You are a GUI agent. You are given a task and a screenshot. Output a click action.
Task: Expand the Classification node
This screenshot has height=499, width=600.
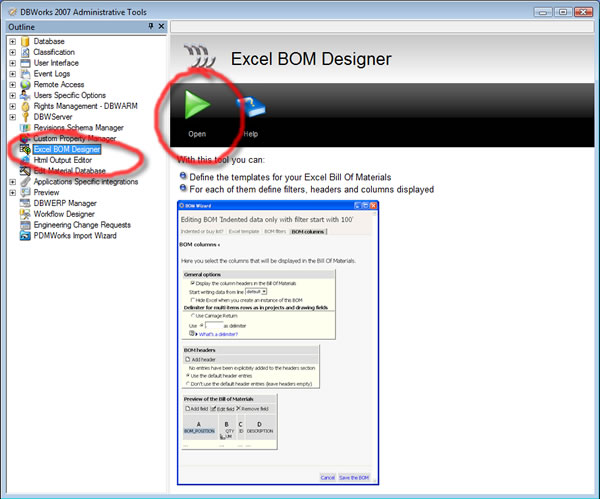coord(13,52)
